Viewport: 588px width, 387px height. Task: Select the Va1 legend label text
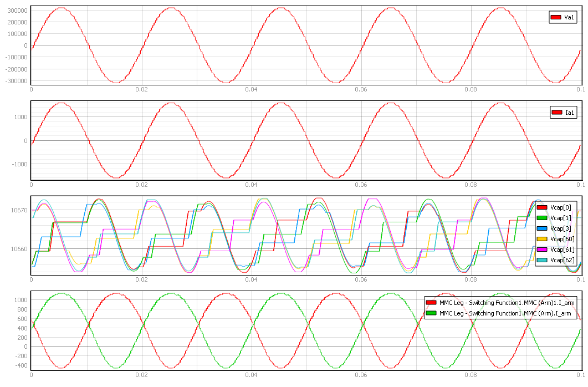[x=569, y=18]
